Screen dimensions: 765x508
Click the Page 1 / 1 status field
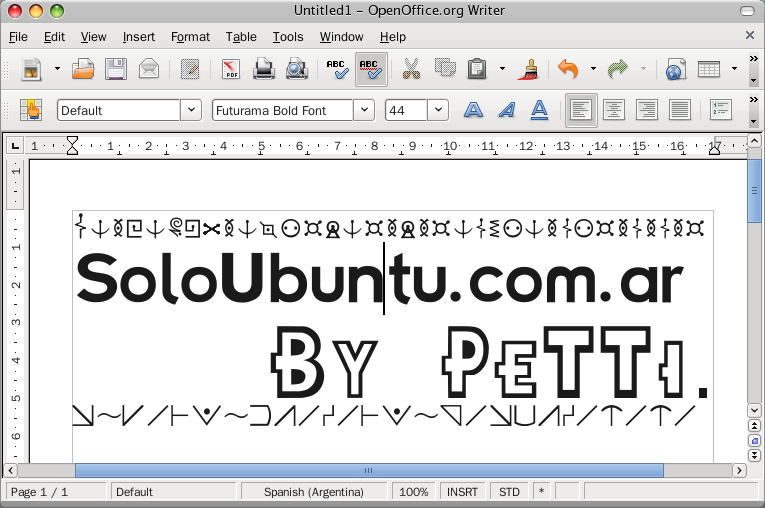click(x=55, y=492)
